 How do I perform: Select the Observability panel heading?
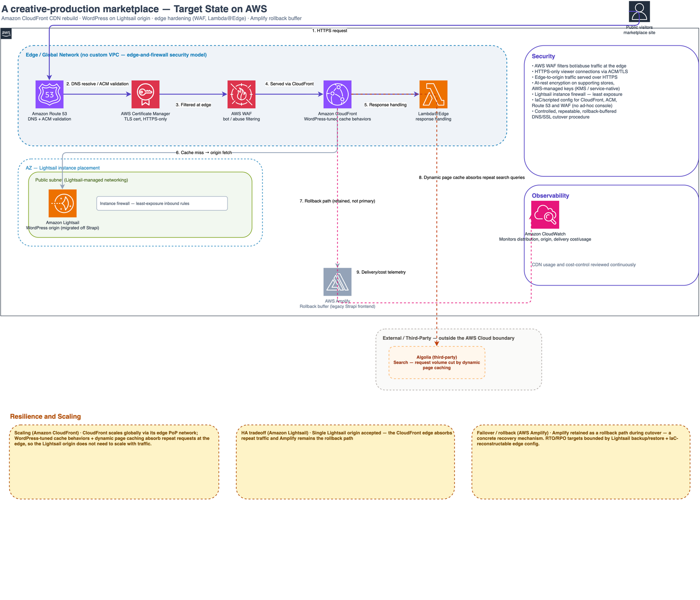pos(550,196)
